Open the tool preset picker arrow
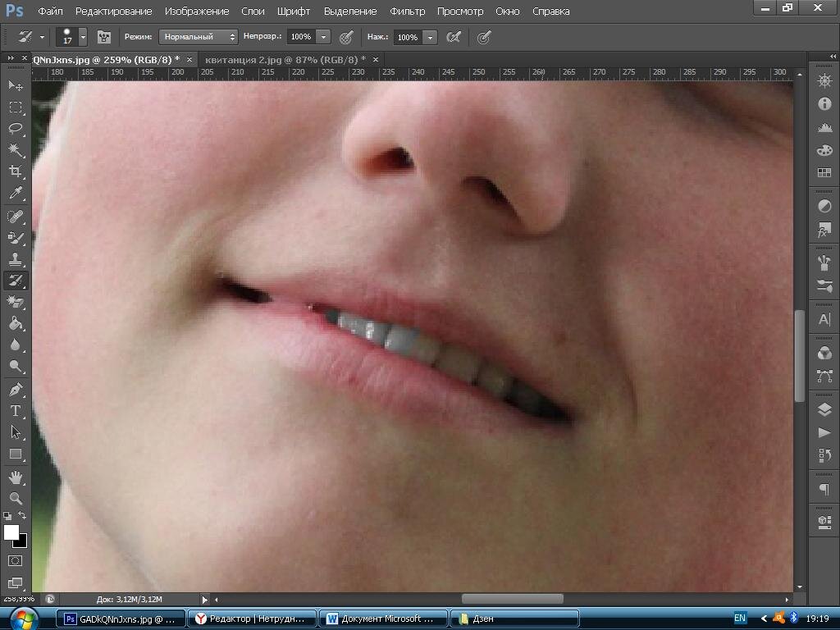Image resolution: width=840 pixels, height=630 pixels. pos(42,37)
